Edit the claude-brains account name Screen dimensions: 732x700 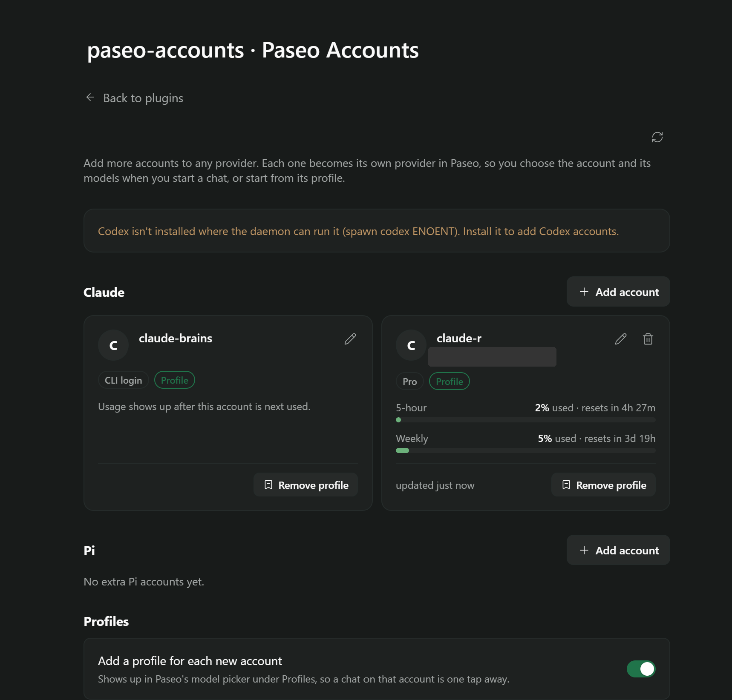click(x=350, y=339)
